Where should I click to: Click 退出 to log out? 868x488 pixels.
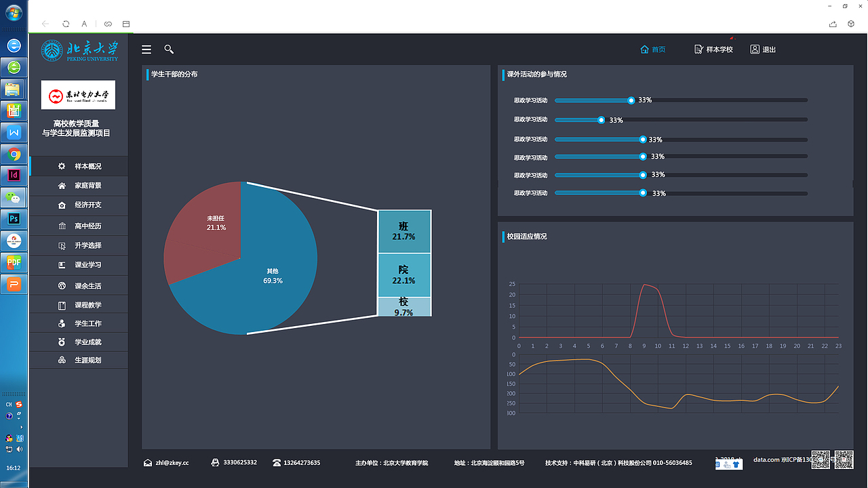pos(763,49)
